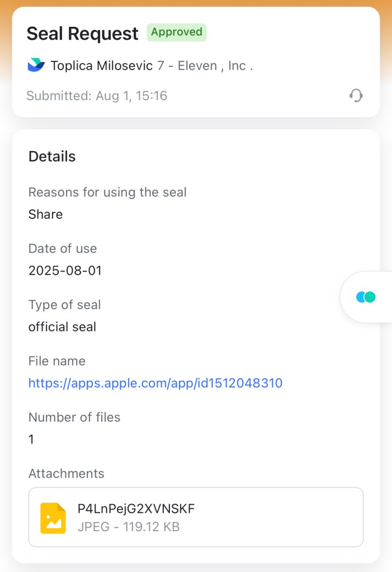The image size is (392, 572).
Task: Open the apps.apple.com file name link
Action: pyautogui.click(x=155, y=383)
